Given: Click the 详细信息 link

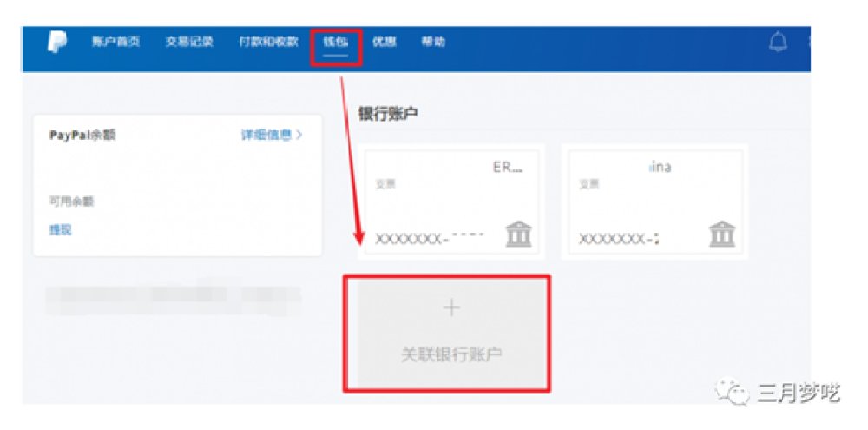Looking at the screenshot, I should tap(266, 135).
